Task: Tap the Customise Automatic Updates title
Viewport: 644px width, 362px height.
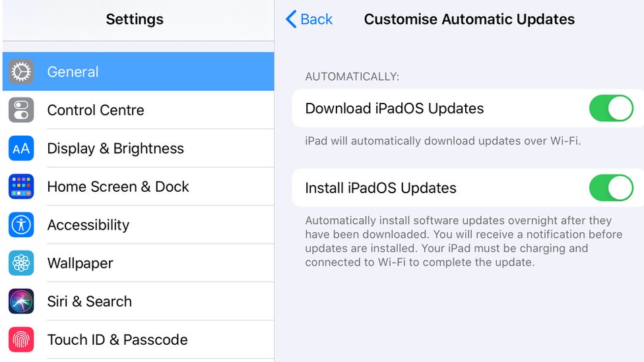Action: (x=469, y=19)
